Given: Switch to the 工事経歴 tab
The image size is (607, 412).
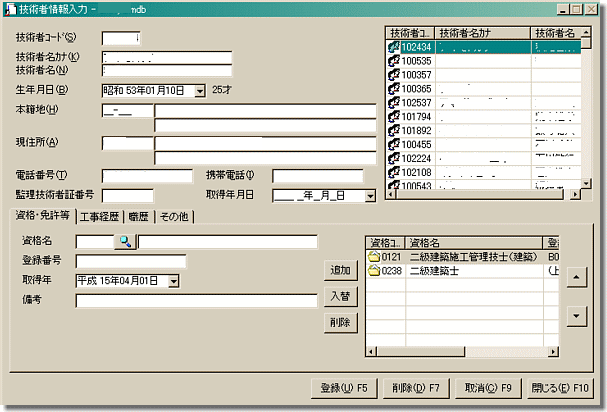Looking at the screenshot, I should point(100,216).
